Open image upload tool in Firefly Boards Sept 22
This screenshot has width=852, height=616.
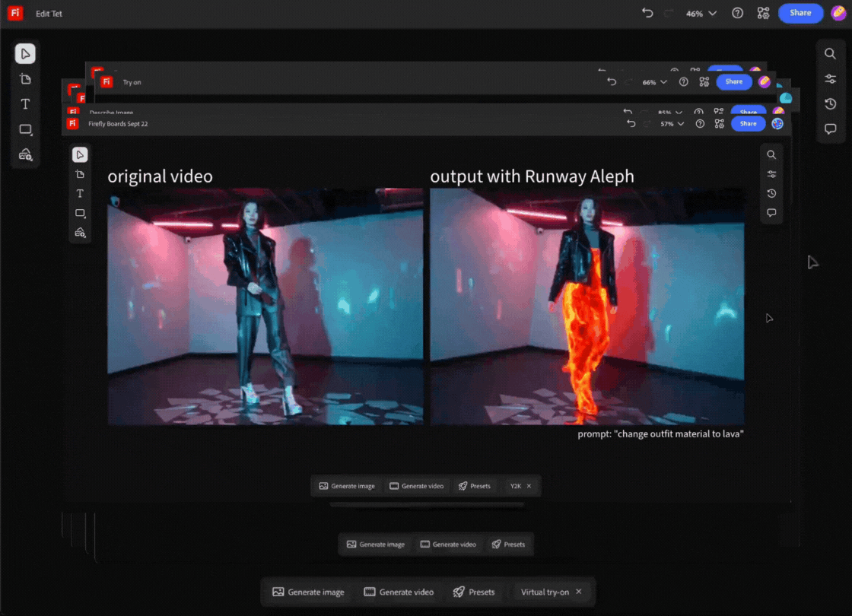[80, 233]
